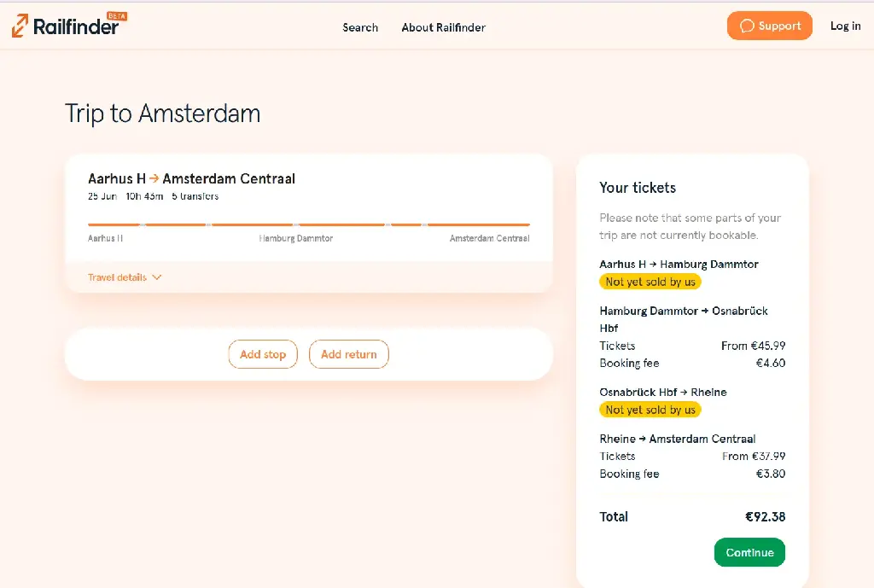The image size is (874, 588).
Task: Click the BETA badge on the logo
Action: [117, 15]
